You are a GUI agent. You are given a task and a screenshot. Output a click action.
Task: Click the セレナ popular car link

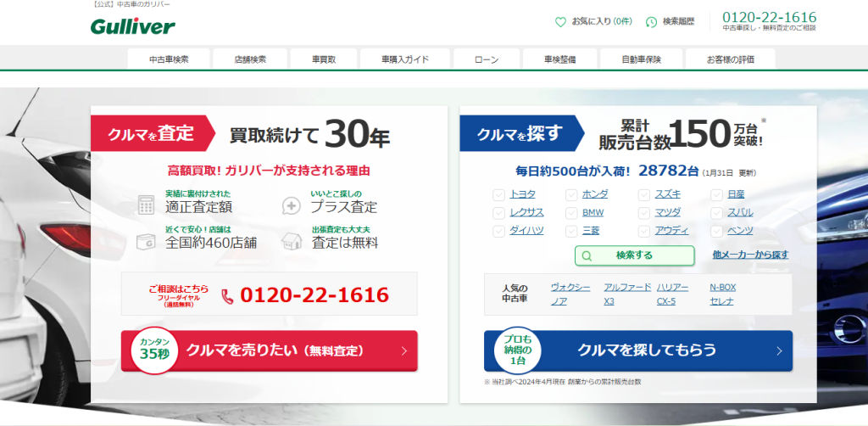722,302
